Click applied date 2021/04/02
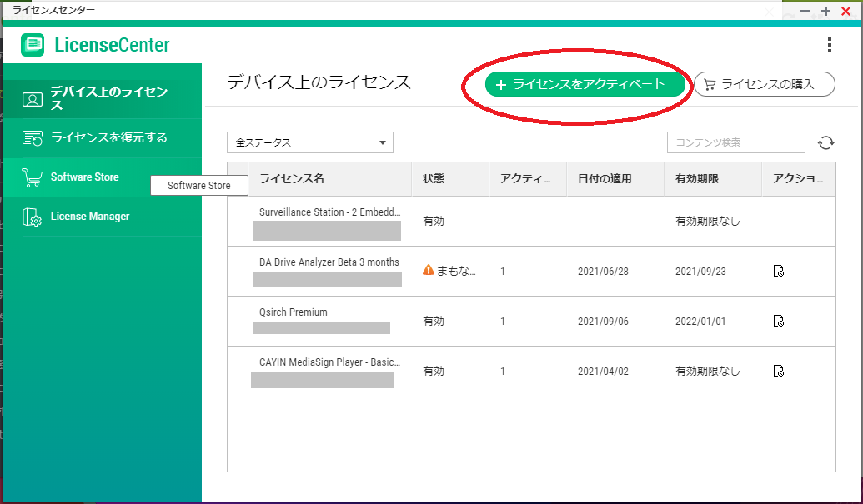863x504 pixels. coord(603,372)
